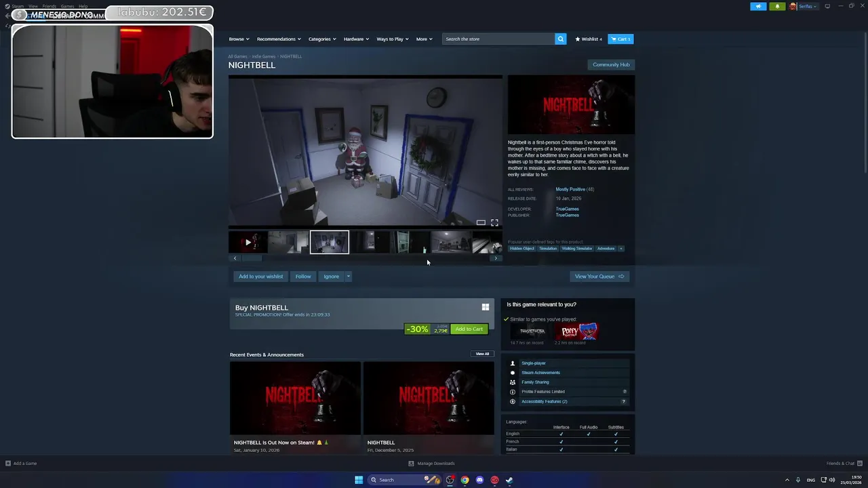Open the Community Hub
The height and width of the screenshot is (488, 868).
pyautogui.click(x=611, y=64)
